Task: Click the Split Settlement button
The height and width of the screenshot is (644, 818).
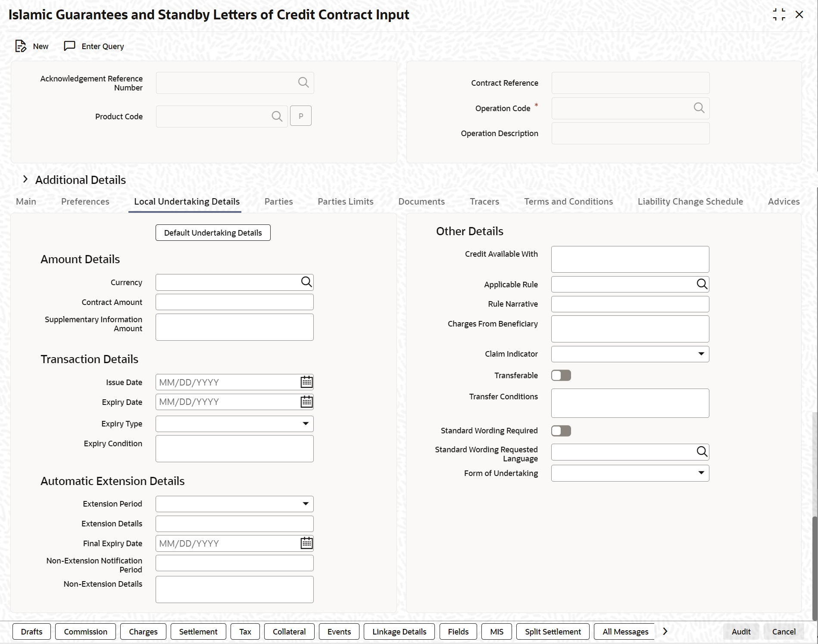Action: pyautogui.click(x=553, y=632)
